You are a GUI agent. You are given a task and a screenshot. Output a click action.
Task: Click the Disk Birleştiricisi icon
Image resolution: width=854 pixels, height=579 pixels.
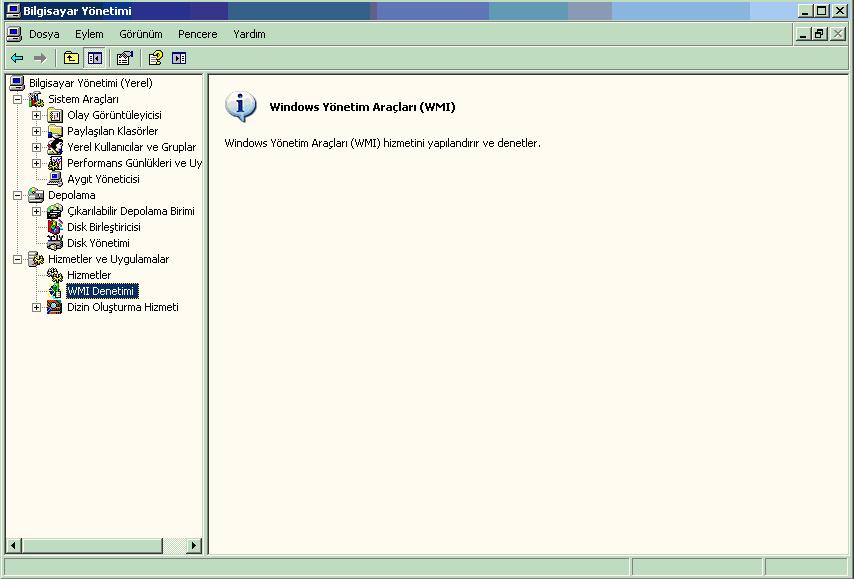[x=55, y=227]
